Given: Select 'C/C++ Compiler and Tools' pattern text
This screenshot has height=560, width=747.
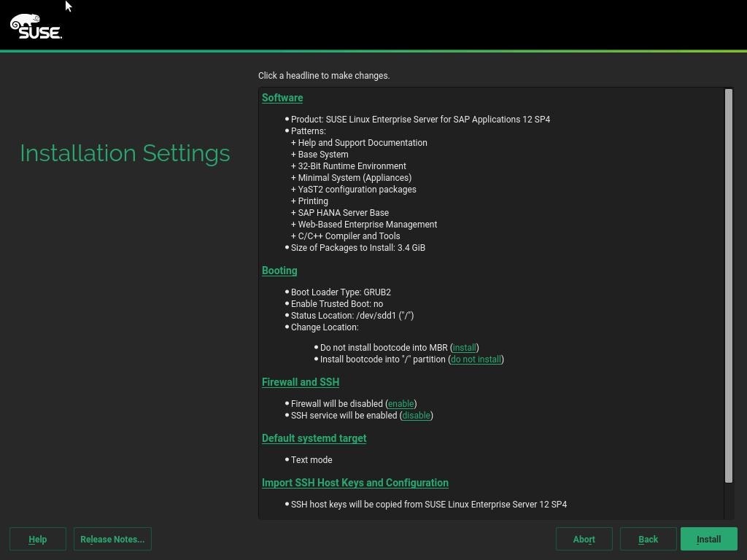Looking at the screenshot, I should tap(349, 236).
